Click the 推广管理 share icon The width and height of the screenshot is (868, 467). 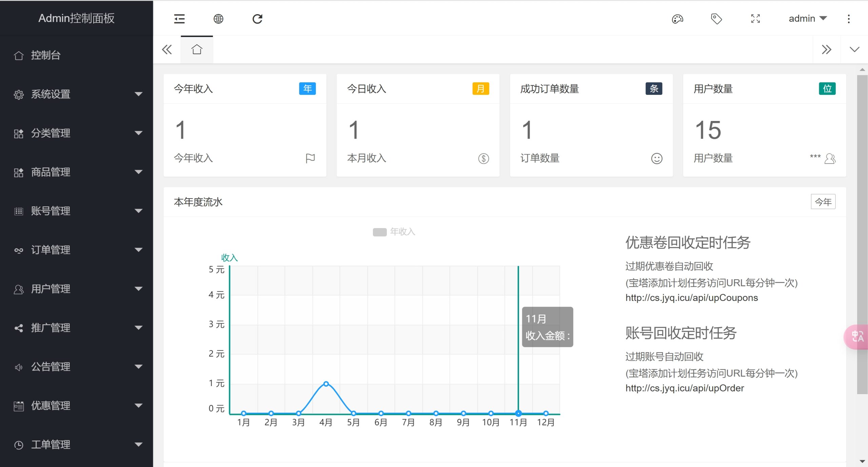point(19,328)
